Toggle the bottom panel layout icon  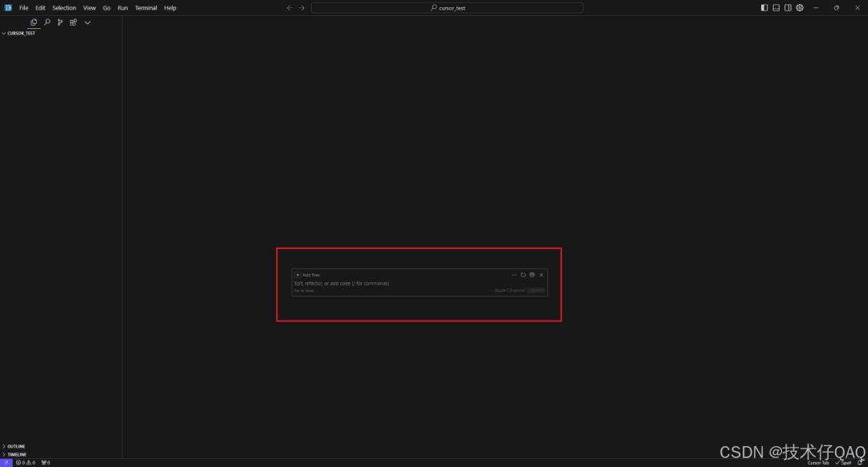pyautogui.click(x=776, y=8)
